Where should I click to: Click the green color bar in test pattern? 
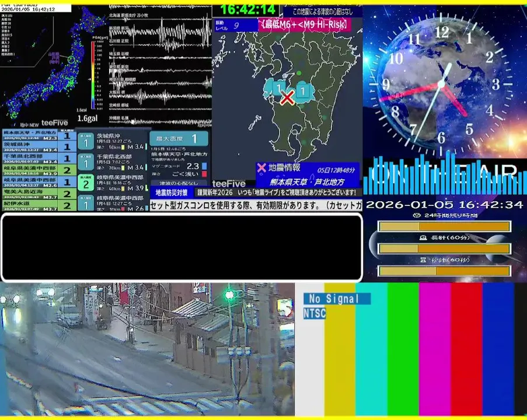coord(403,349)
